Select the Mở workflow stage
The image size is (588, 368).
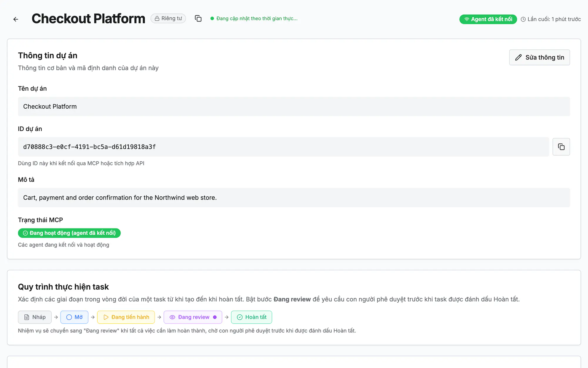(x=74, y=317)
